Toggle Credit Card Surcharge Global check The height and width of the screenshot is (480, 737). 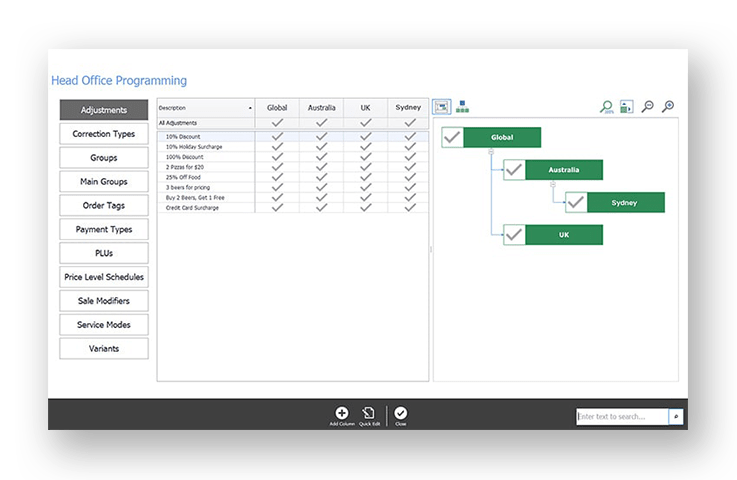click(x=277, y=207)
